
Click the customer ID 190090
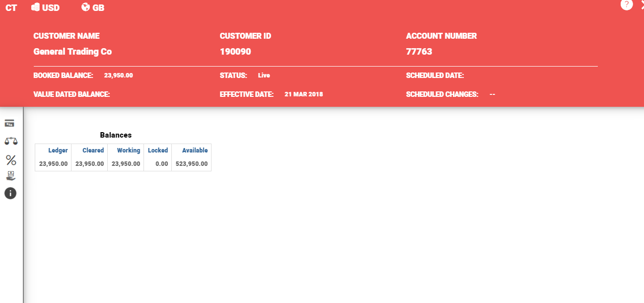pos(235,52)
